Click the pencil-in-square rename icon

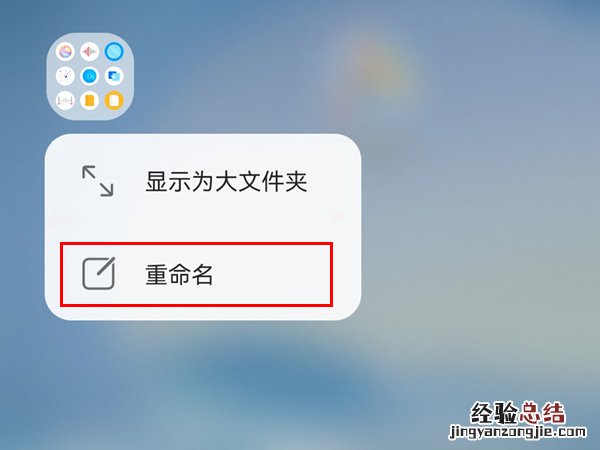tap(99, 273)
